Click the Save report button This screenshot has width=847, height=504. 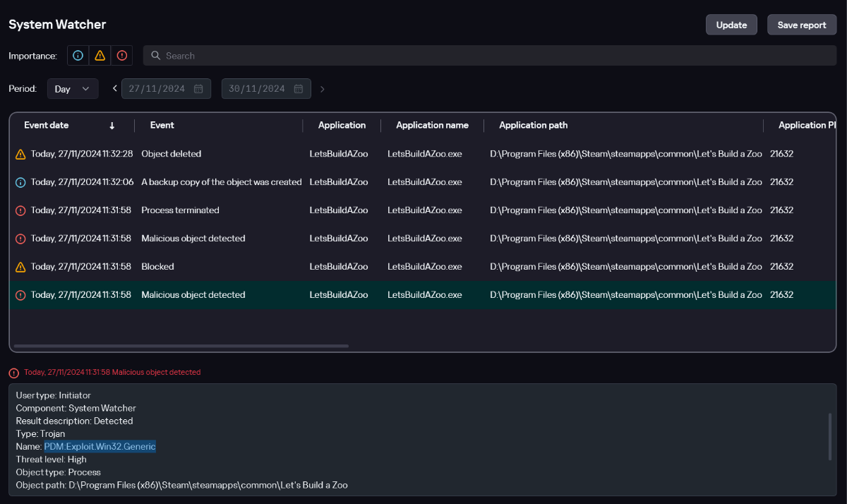pos(801,25)
